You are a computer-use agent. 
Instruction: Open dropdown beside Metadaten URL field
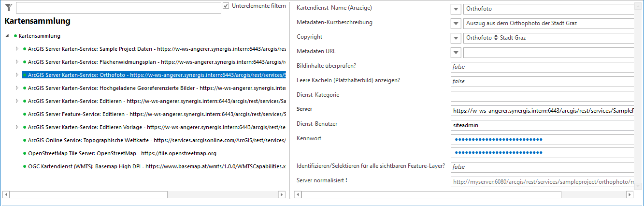click(456, 53)
